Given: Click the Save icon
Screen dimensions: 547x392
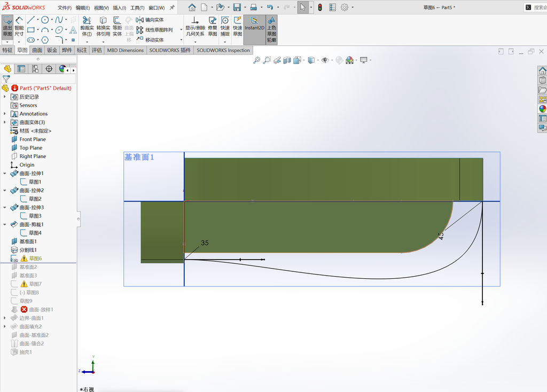Looking at the screenshot, I should coord(237,7).
